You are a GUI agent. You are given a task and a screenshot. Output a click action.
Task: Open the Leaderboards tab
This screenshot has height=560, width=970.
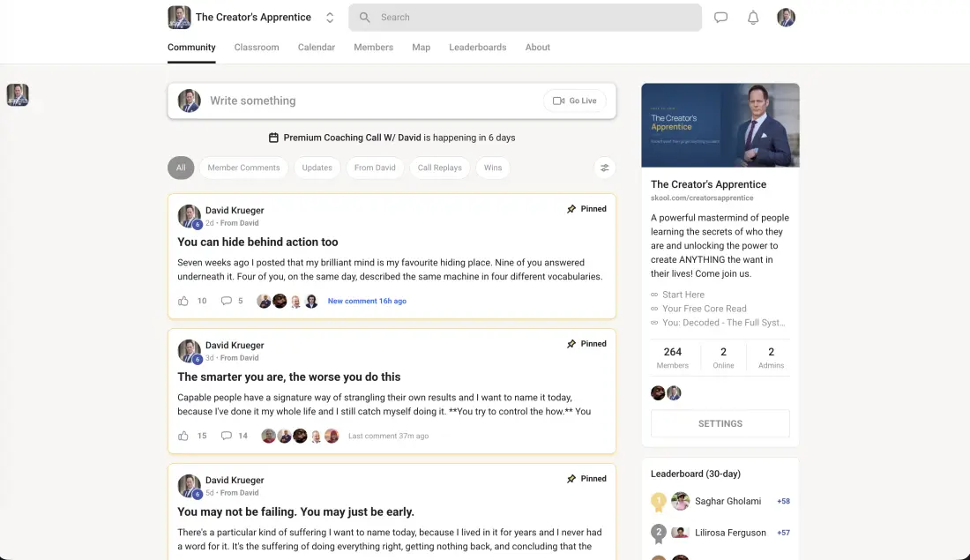coord(478,47)
